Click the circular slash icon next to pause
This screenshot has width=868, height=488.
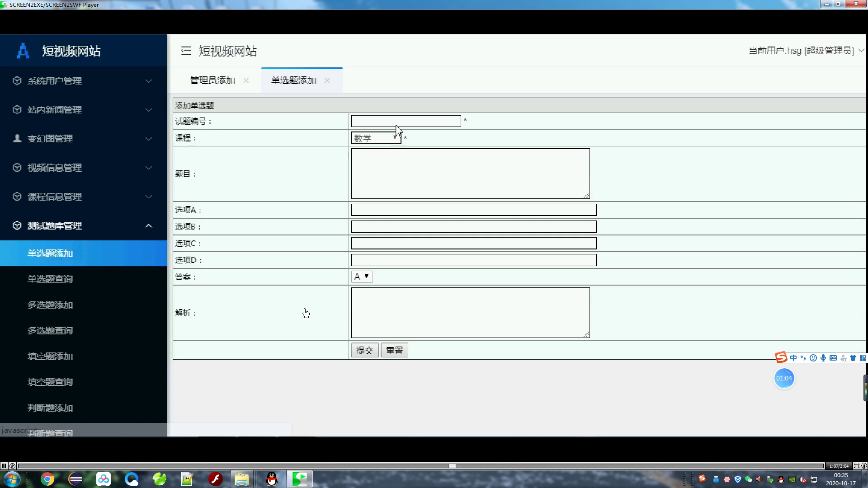13,466
